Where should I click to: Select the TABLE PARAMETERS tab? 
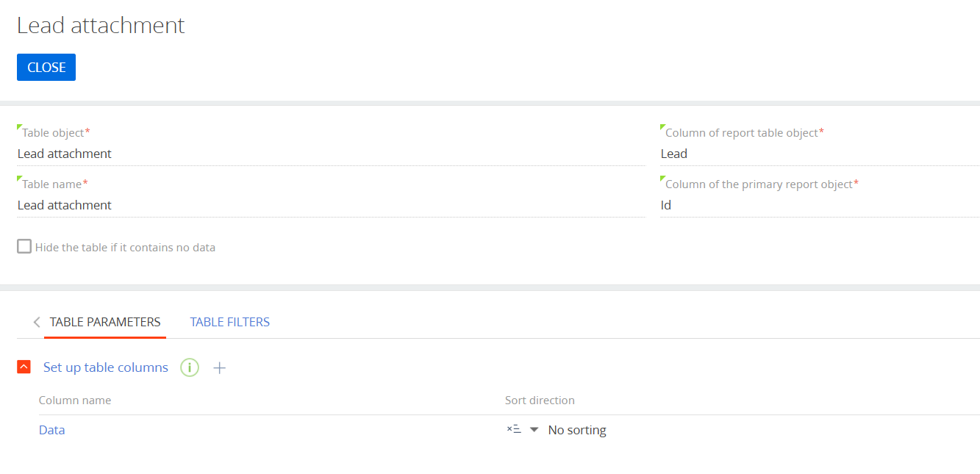coord(105,322)
